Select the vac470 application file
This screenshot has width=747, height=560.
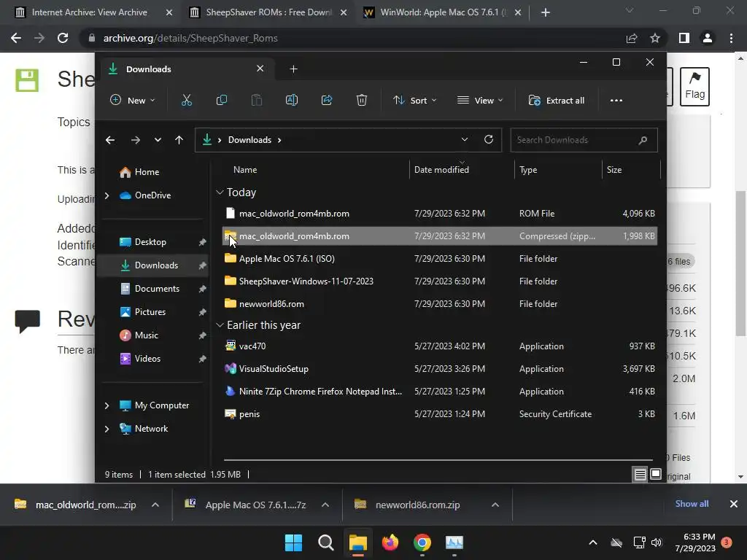(439, 346)
